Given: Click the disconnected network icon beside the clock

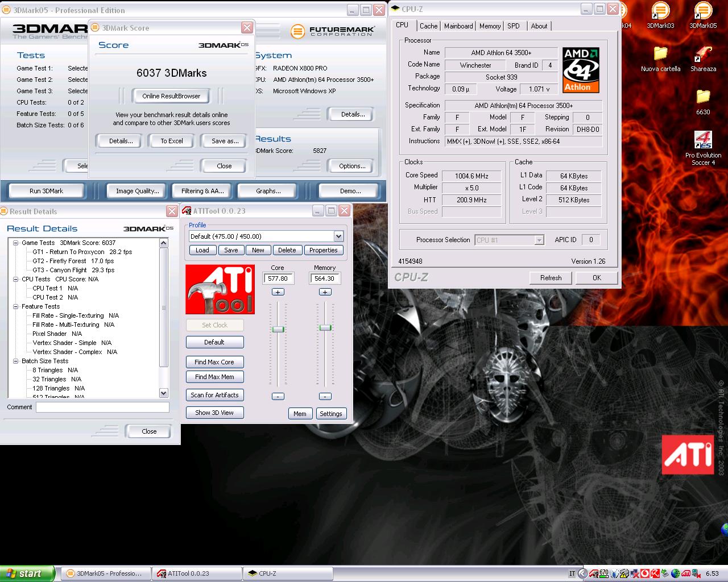Looking at the screenshot, I should pyautogui.click(x=696, y=573).
